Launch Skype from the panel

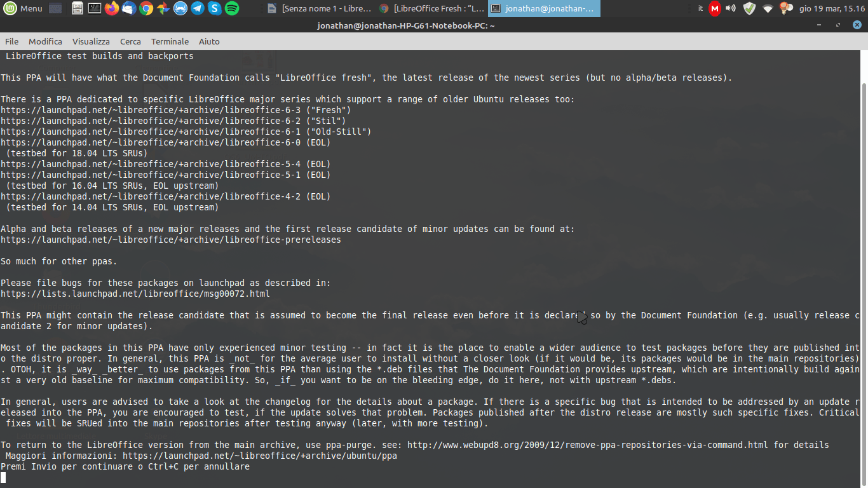(x=214, y=8)
